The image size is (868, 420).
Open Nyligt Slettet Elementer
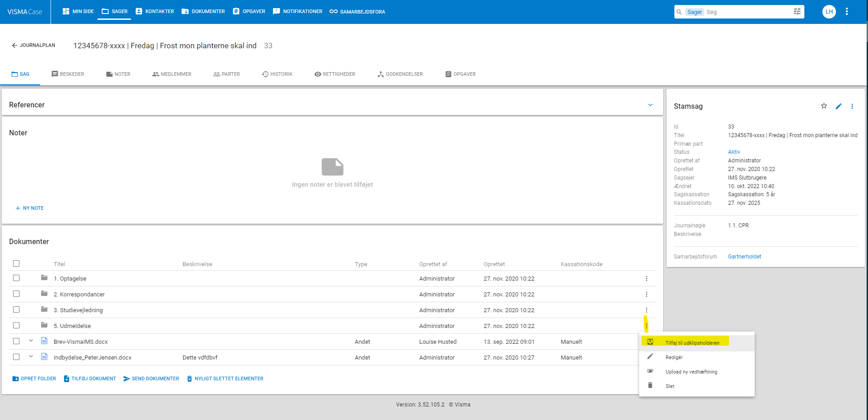click(x=225, y=379)
